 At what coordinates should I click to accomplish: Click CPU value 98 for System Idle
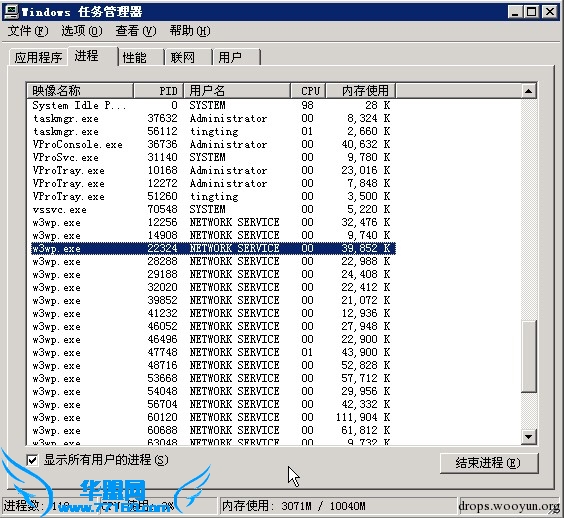click(308, 105)
